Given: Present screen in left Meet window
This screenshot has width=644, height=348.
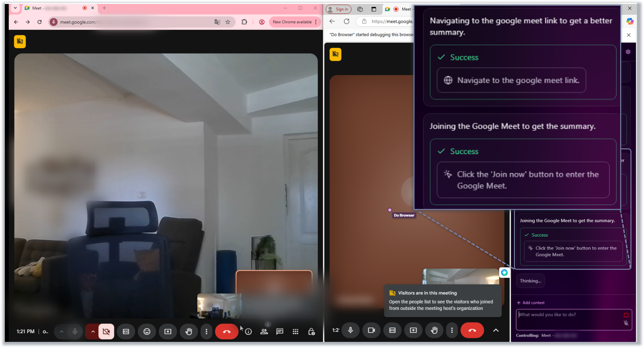Looking at the screenshot, I should tap(168, 331).
